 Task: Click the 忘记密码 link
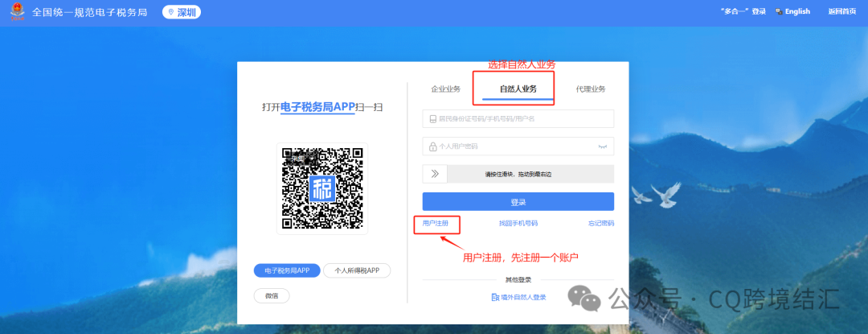(x=600, y=223)
